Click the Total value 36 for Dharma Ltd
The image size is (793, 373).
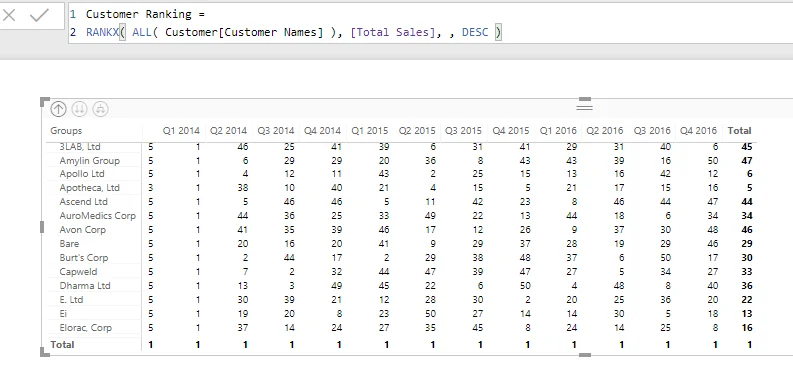click(746, 286)
